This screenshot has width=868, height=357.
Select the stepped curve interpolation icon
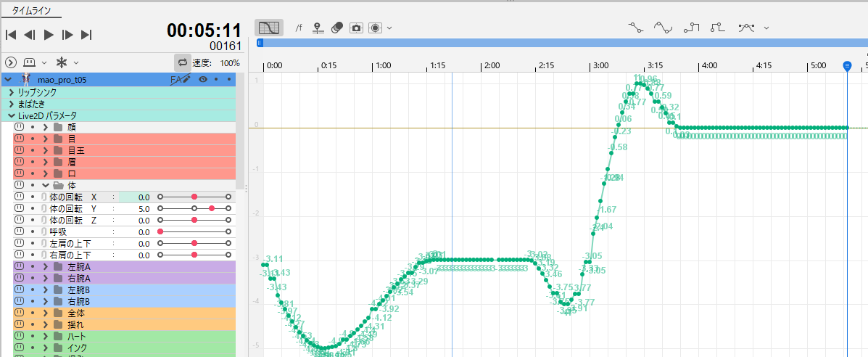coord(690,28)
